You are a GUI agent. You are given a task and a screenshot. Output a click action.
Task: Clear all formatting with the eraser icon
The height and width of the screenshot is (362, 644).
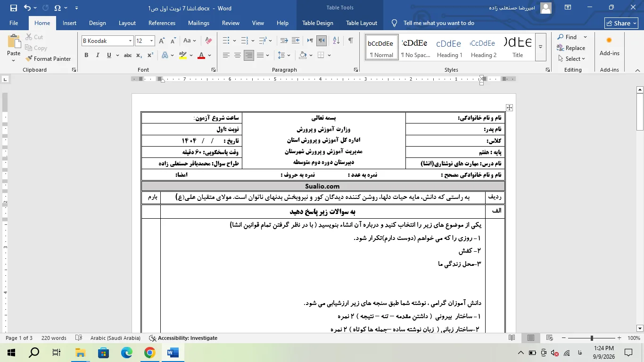[x=208, y=41]
